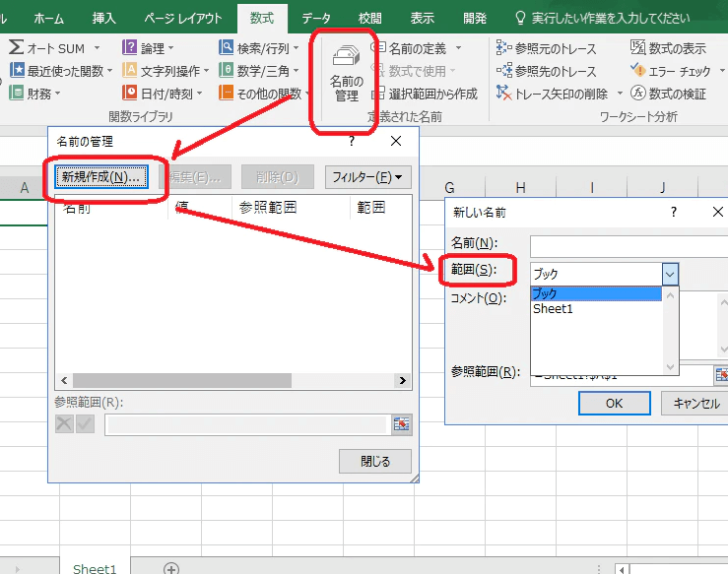The width and height of the screenshot is (728, 574).
Task: Open 名前の管理 in the ribbon
Action: [x=347, y=73]
